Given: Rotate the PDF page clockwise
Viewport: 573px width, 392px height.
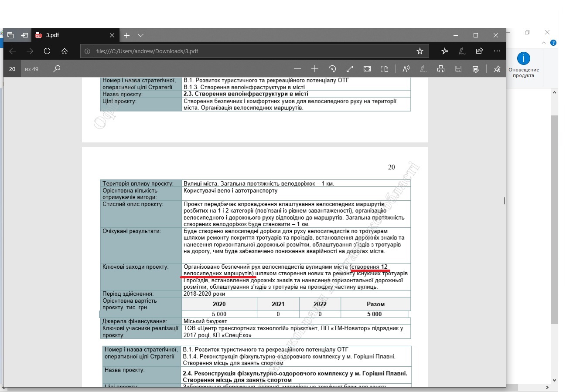Looking at the screenshot, I should (x=332, y=69).
